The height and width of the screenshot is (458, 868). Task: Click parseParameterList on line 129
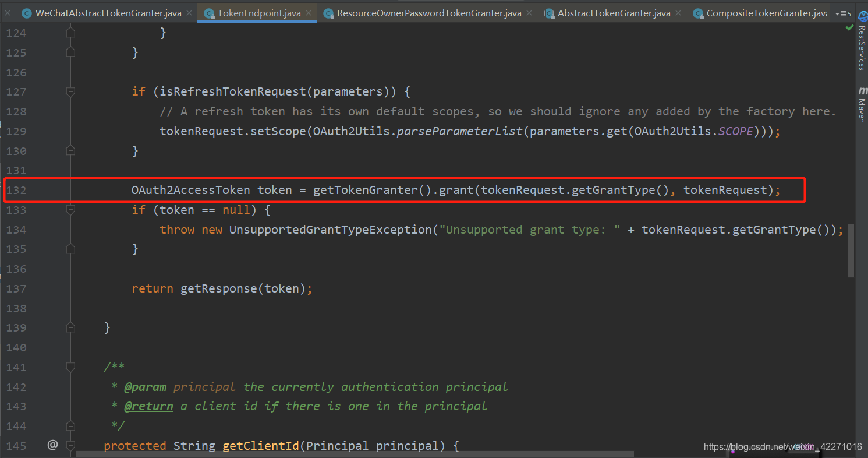(460, 131)
